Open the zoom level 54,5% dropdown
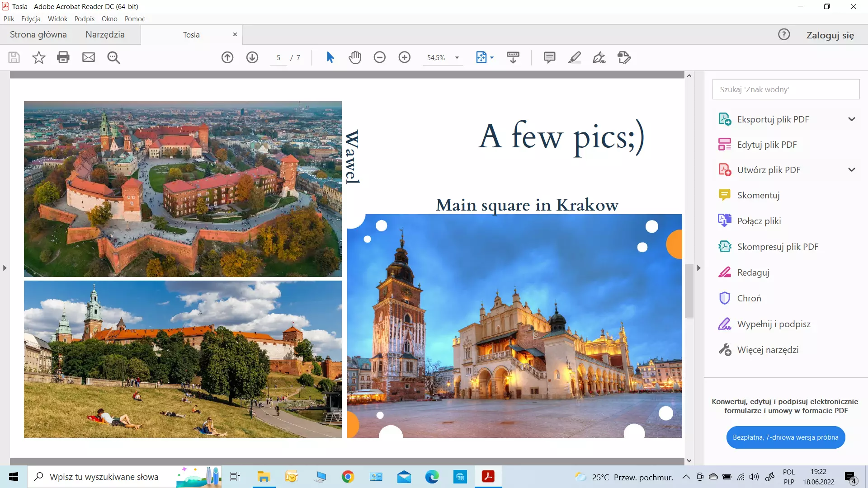The width and height of the screenshot is (868, 488). [x=457, y=58]
